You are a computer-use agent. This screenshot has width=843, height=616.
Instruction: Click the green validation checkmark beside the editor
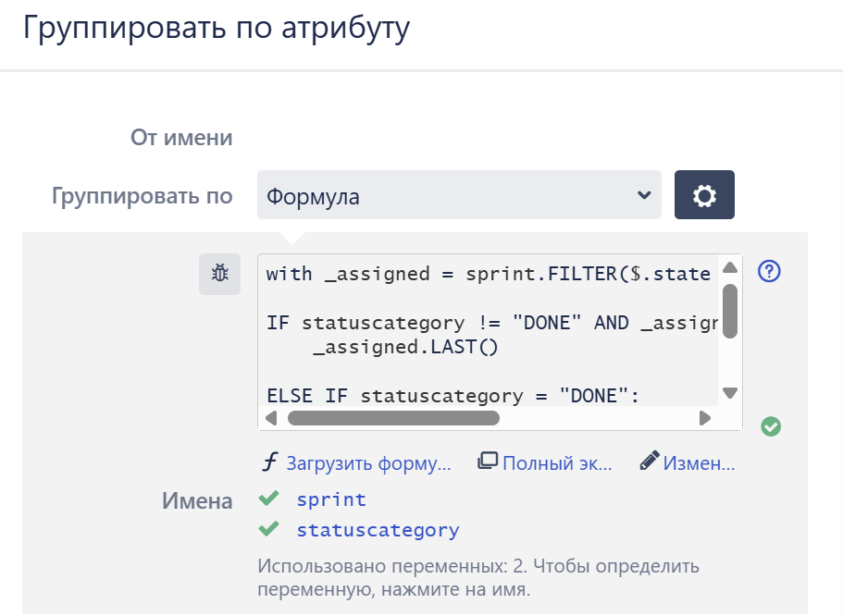(x=771, y=426)
